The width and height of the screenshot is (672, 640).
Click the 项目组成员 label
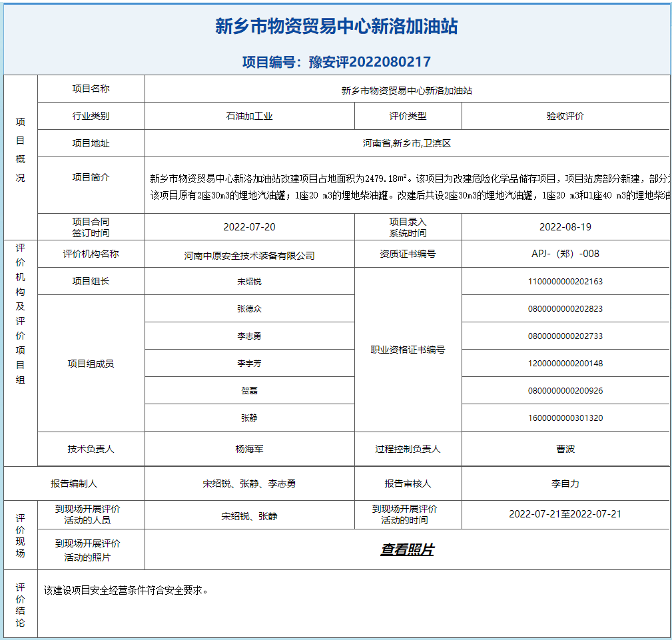pyautogui.click(x=91, y=364)
